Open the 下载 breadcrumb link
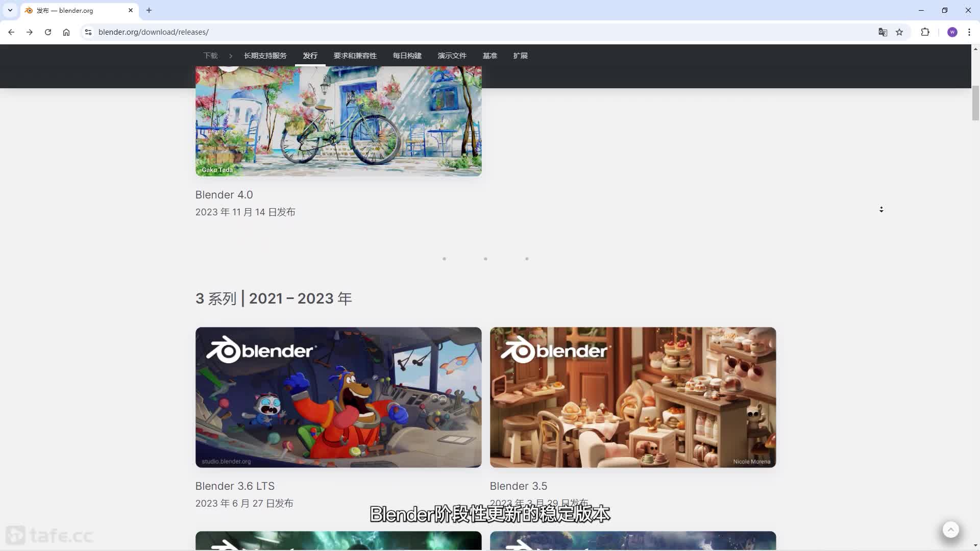This screenshot has height=551, width=980. (210, 56)
